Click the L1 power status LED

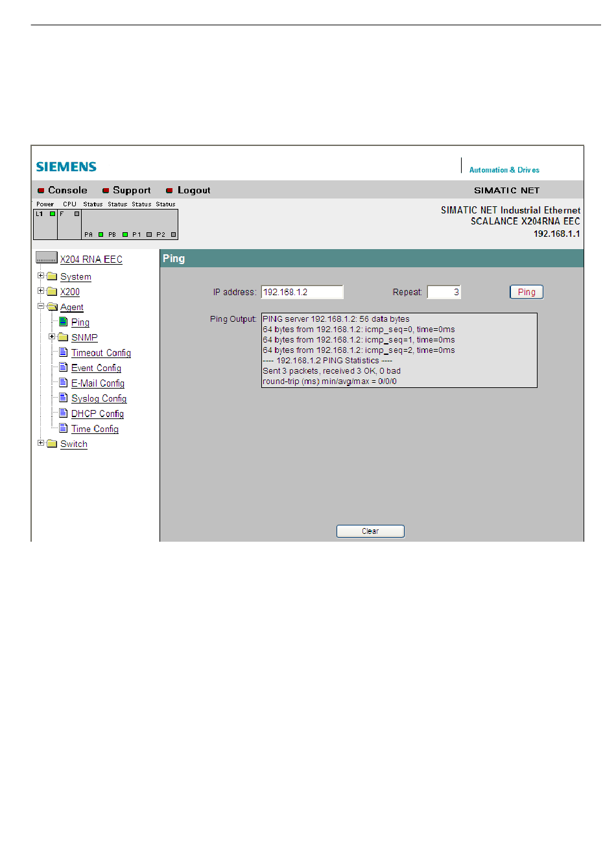(x=53, y=213)
